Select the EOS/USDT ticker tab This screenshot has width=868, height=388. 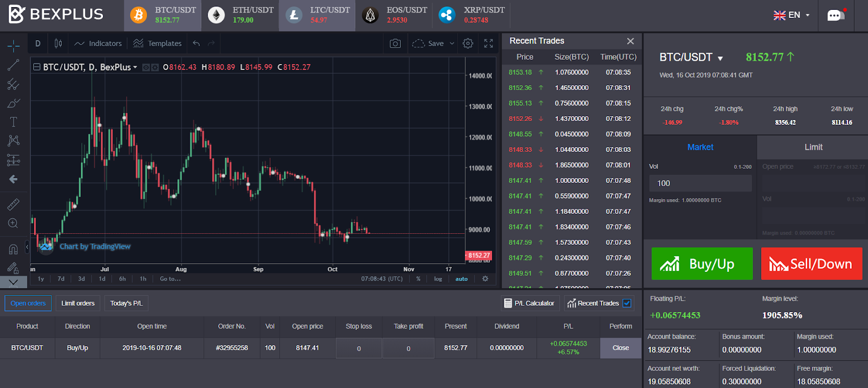tap(394, 15)
